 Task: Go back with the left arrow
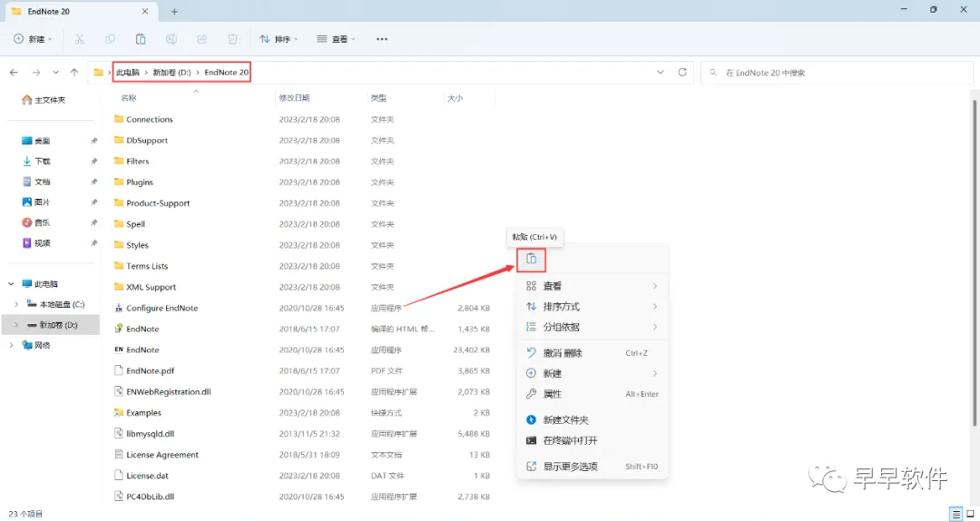pyautogui.click(x=14, y=73)
